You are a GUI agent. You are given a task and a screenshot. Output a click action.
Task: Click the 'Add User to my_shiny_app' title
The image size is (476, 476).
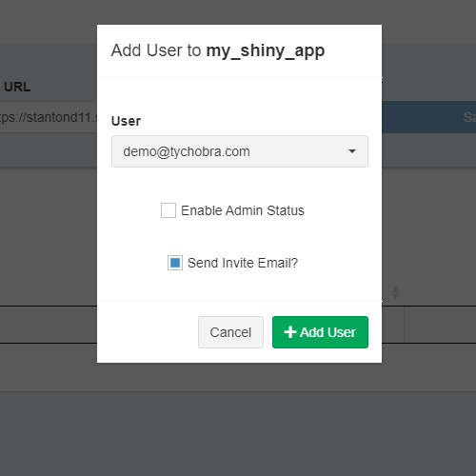218,50
